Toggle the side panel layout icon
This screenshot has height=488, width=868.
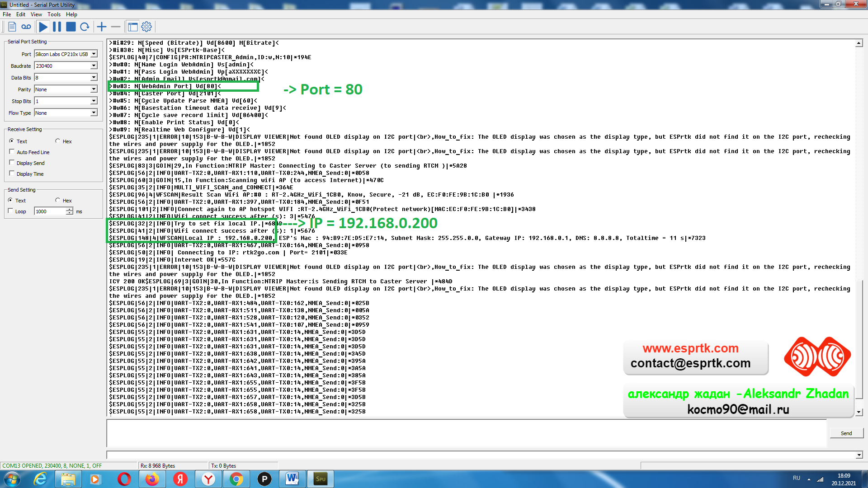coord(132,27)
